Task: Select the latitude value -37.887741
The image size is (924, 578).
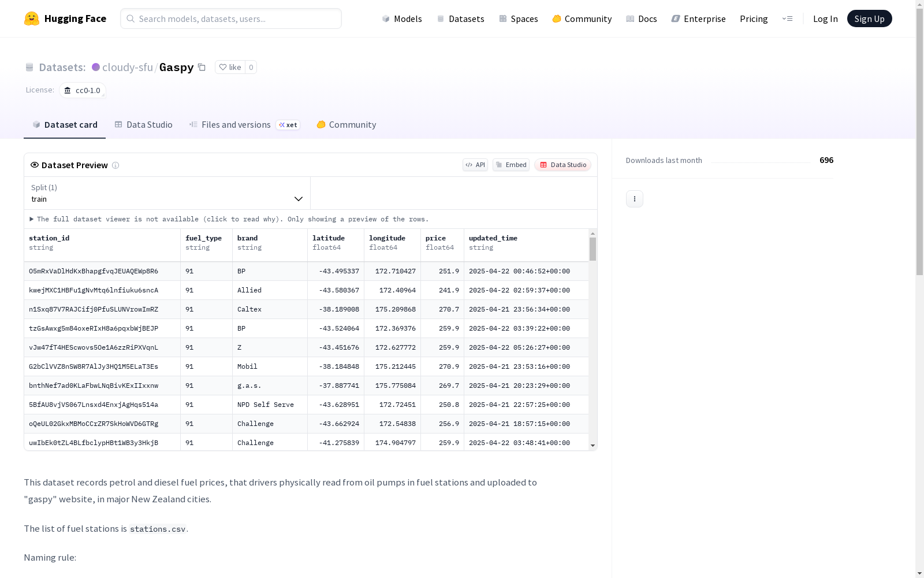Action: click(x=336, y=386)
